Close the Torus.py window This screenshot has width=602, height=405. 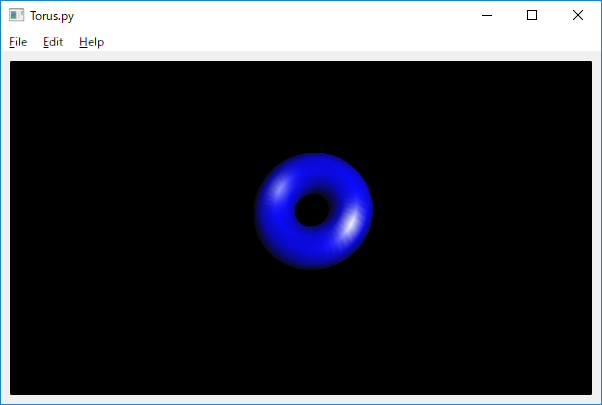tap(578, 15)
